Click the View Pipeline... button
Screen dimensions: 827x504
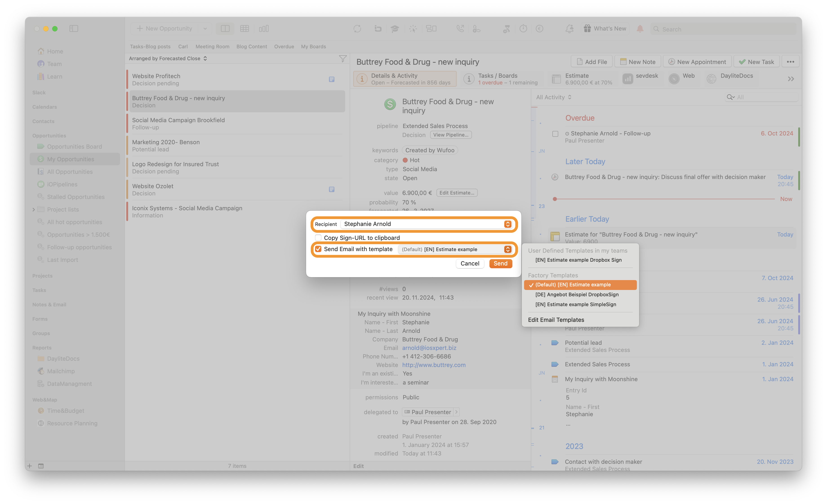[451, 135]
